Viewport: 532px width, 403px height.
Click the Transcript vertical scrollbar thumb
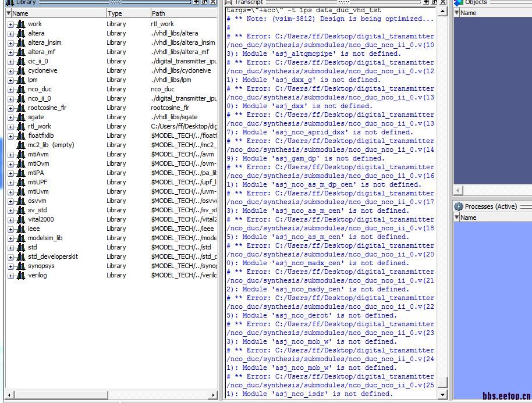(x=442, y=382)
